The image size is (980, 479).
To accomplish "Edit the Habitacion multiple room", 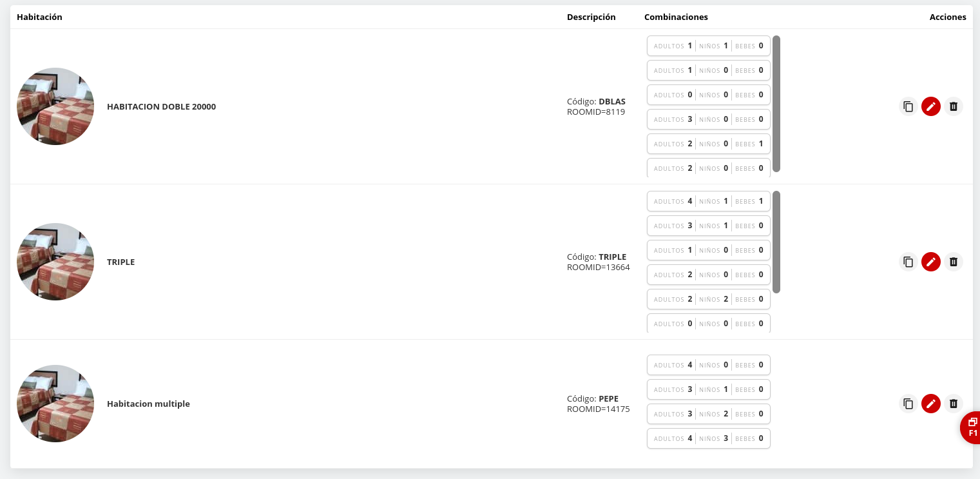I will click(930, 404).
